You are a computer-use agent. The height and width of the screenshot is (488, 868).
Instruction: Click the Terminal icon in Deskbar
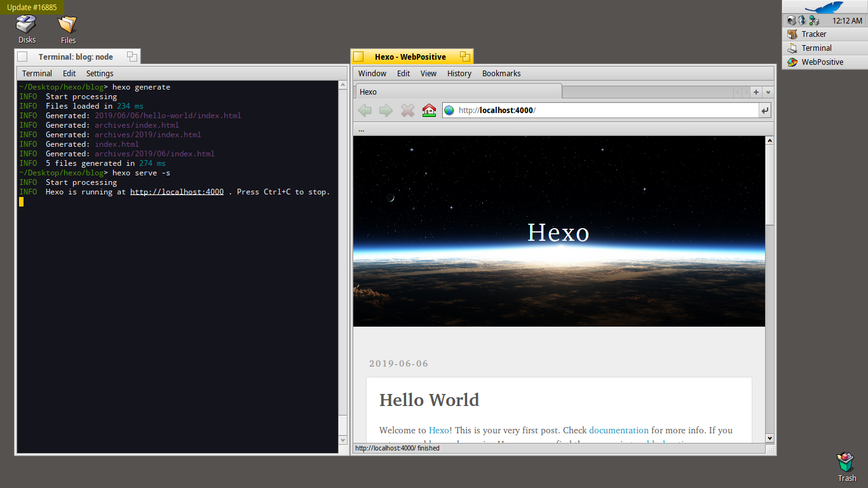click(x=792, y=48)
